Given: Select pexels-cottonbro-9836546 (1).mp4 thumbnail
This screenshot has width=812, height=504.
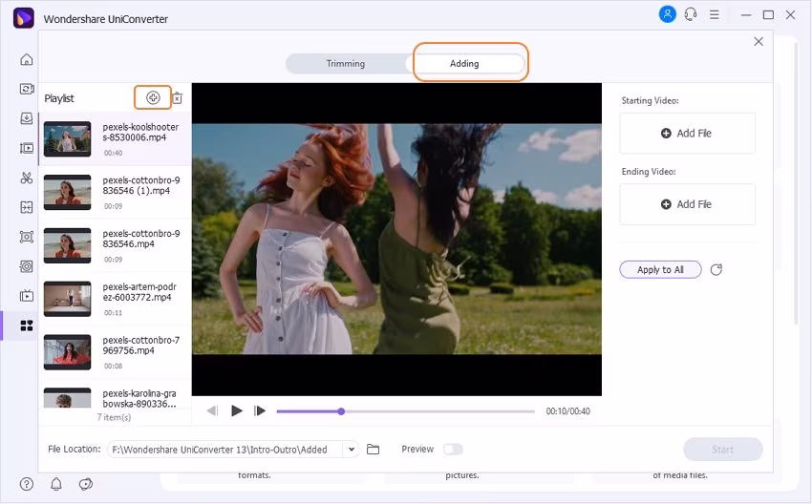Looking at the screenshot, I should [67, 193].
